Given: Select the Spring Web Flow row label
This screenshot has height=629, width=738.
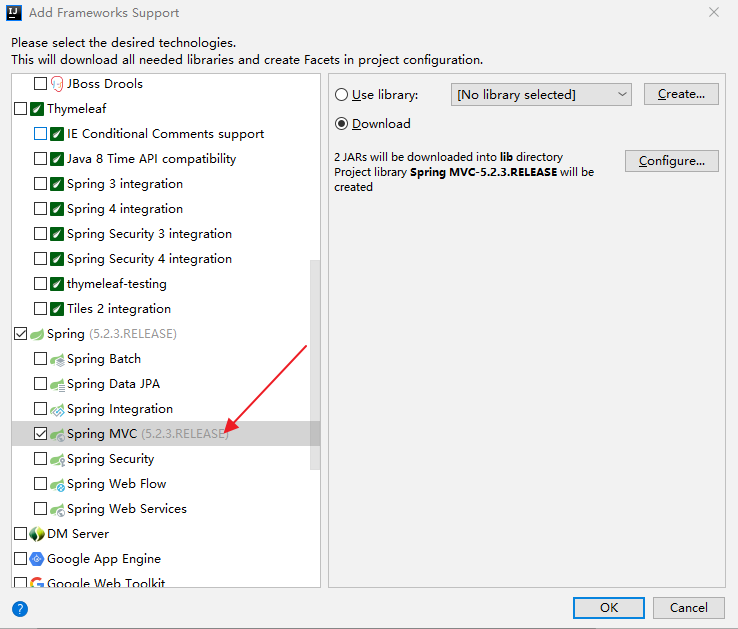Looking at the screenshot, I should point(116,484).
